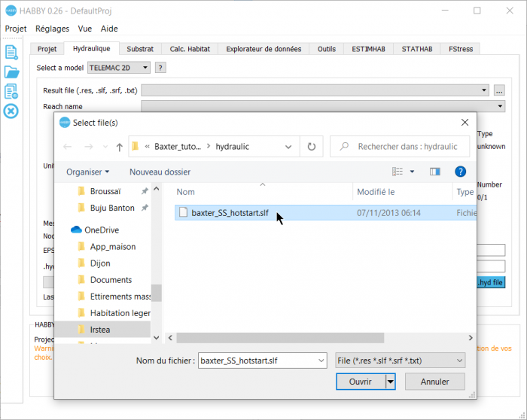This screenshot has height=420, width=527.
Task: Click the pin icon next to Broussaï
Action: [145, 191]
